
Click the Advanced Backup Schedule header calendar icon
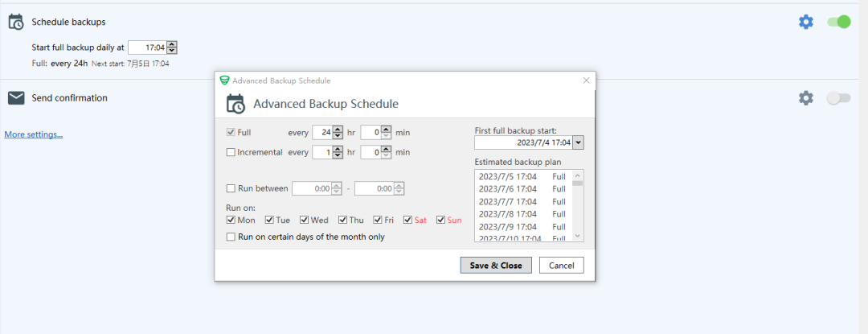click(235, 104)
